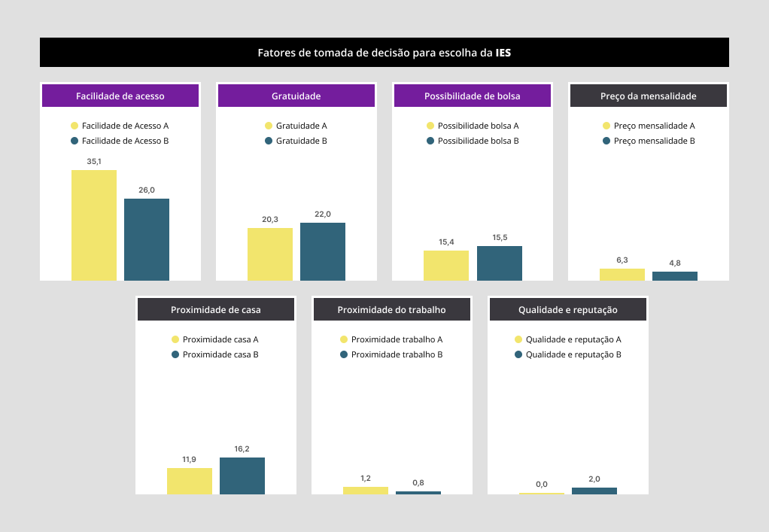Select the Qualidade e reputação header

click(567, 310)
